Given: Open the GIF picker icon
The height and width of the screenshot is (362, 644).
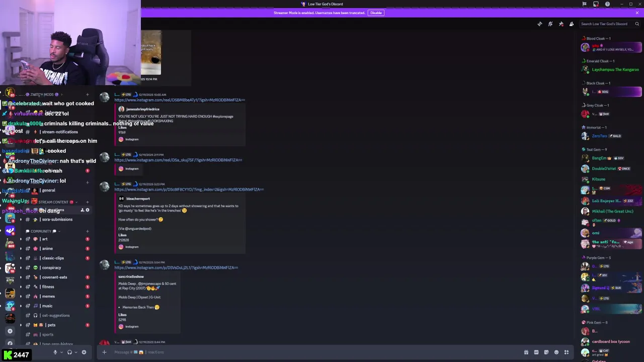Looking at the screenshot, I should [x=536, y=352].
